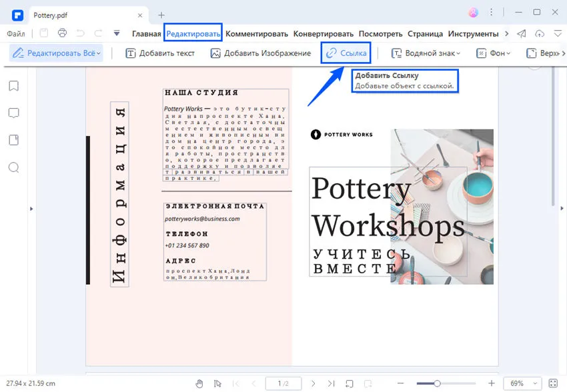
Task: Click the vertical scrollbar
Action: 552,136
